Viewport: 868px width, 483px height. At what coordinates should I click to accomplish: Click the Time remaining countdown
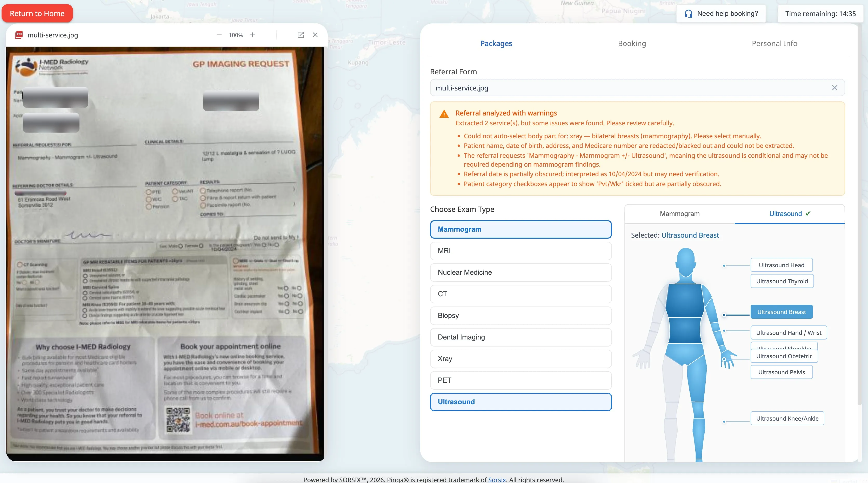pyautogui.click(x=820, y=14)
